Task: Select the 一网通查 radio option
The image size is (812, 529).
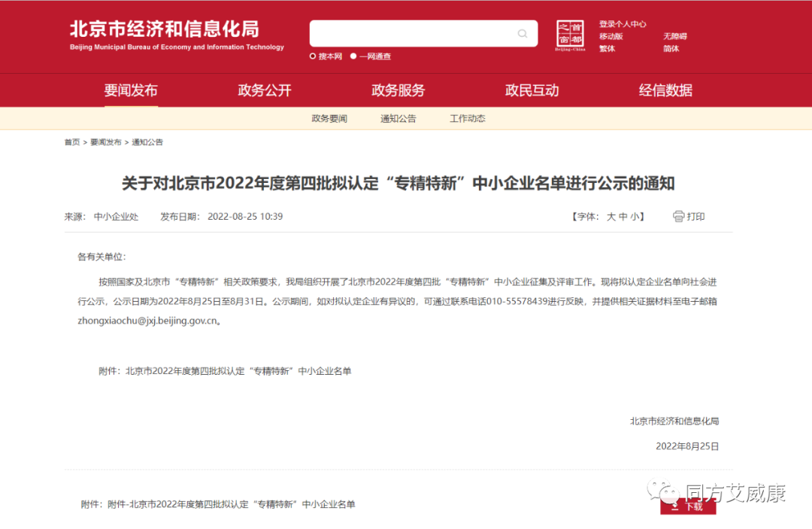Action: pos(353,56)
